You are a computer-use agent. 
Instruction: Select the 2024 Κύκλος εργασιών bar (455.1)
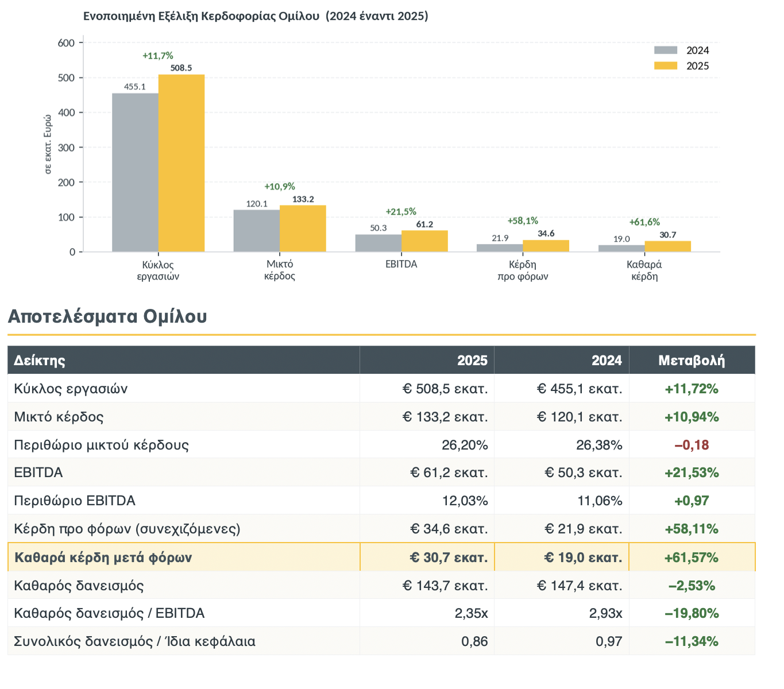tap(135, 172)
